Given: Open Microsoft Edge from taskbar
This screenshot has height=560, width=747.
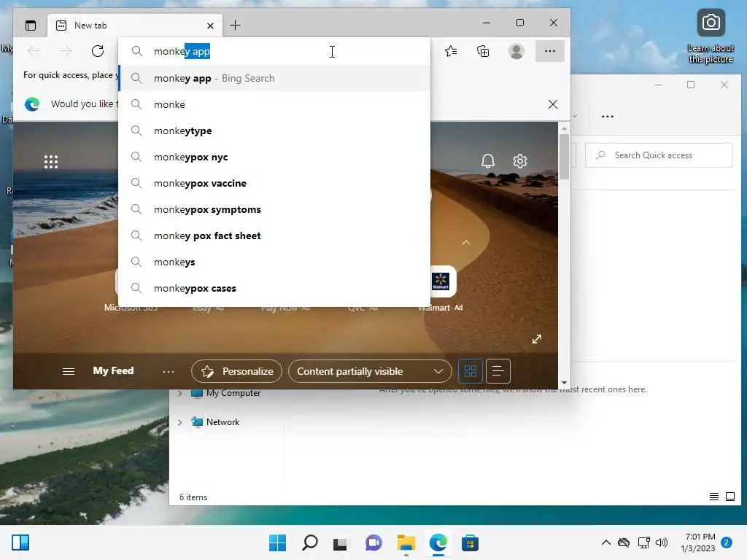Looking at the screenshot, I should tap(438, 542).
